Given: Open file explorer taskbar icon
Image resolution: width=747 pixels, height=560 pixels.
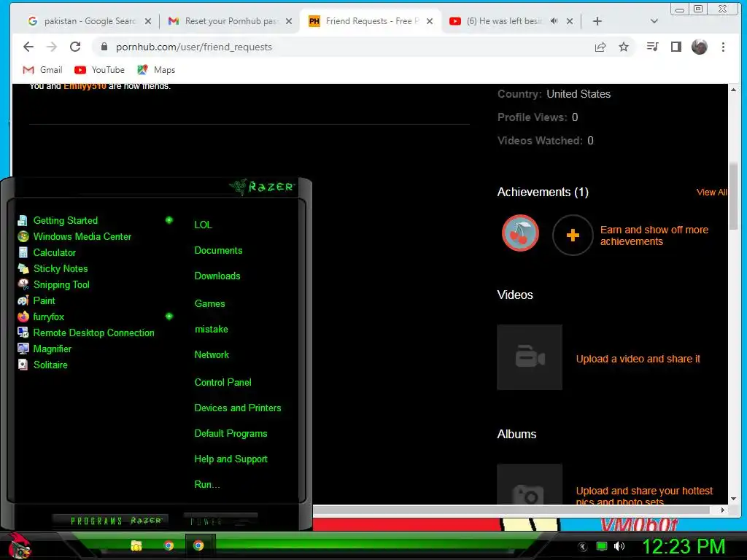Looking at the screenshot, I should point(136,545).
